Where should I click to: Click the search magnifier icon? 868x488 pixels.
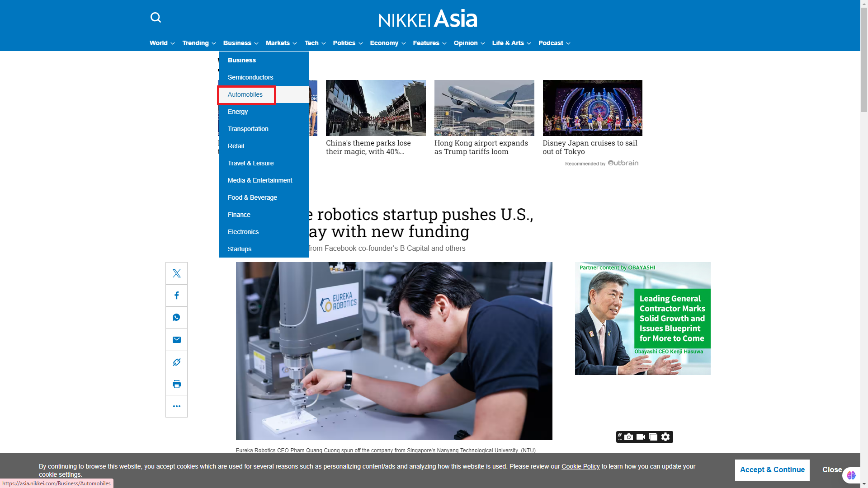(x=156, y=18)
